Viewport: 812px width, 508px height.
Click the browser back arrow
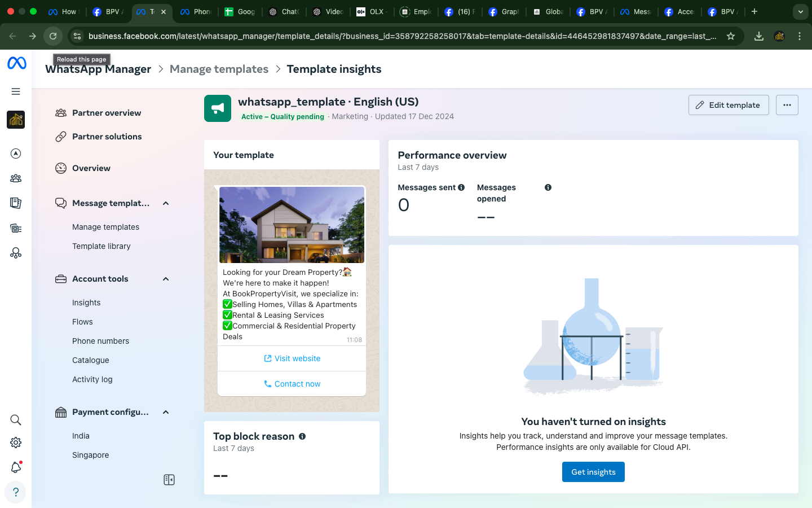coord(12,36)
